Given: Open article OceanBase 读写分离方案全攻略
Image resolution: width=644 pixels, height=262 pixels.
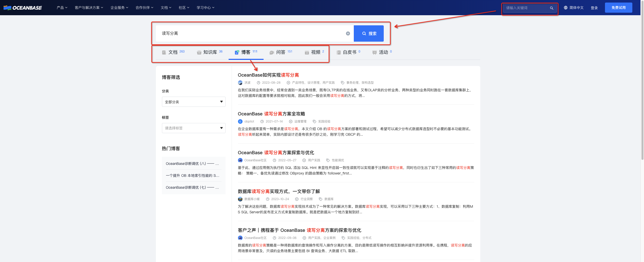Looking at the screenshot, I should click(x=271, y=114).
